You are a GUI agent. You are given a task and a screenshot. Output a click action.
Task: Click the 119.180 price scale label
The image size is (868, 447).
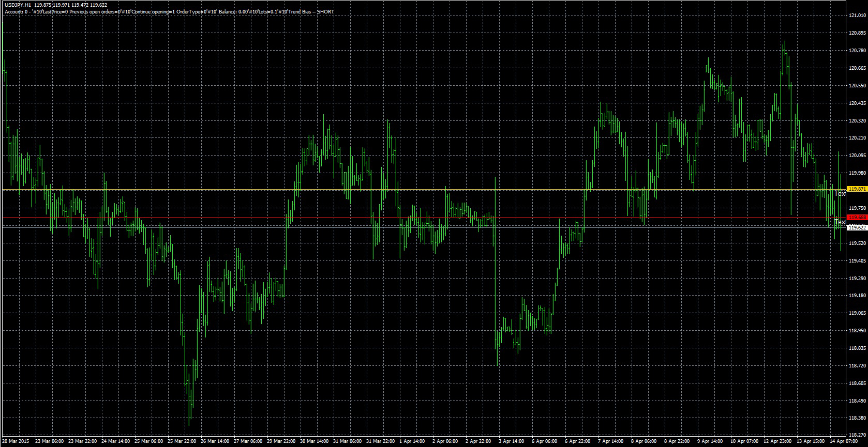click(857, 296)
